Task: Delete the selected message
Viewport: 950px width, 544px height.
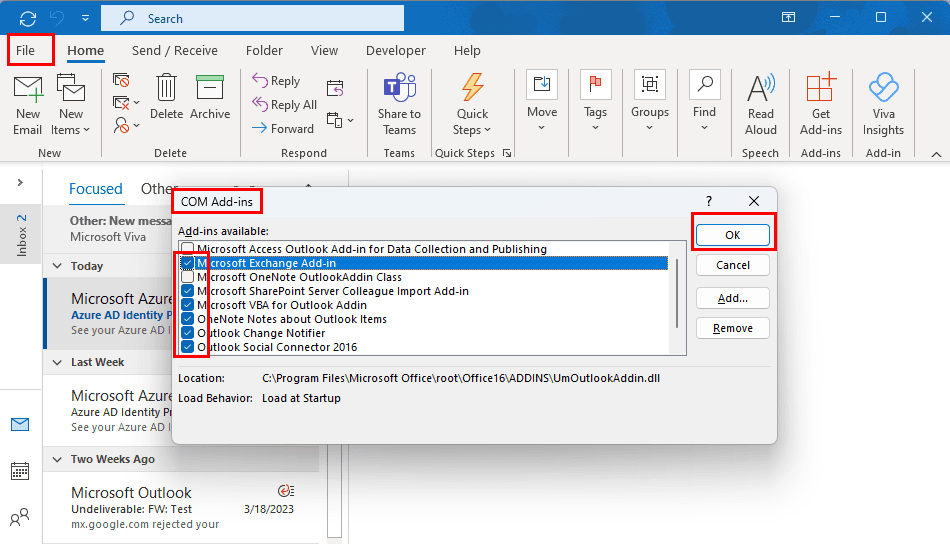Action: point(166,97)
